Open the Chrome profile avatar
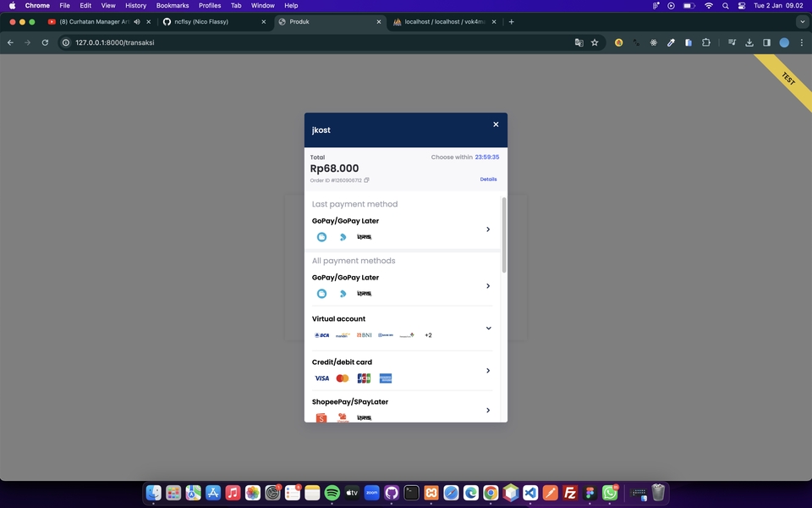The image size is (812, 508). coord(784,42)
